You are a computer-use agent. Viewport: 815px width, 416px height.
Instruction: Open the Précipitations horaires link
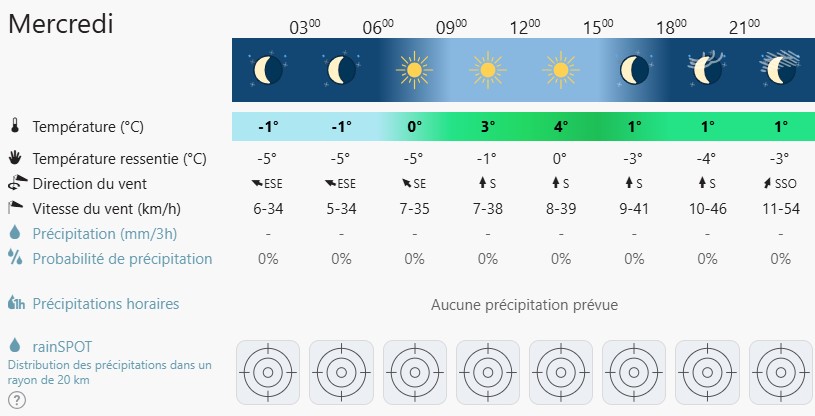[106, 304]
